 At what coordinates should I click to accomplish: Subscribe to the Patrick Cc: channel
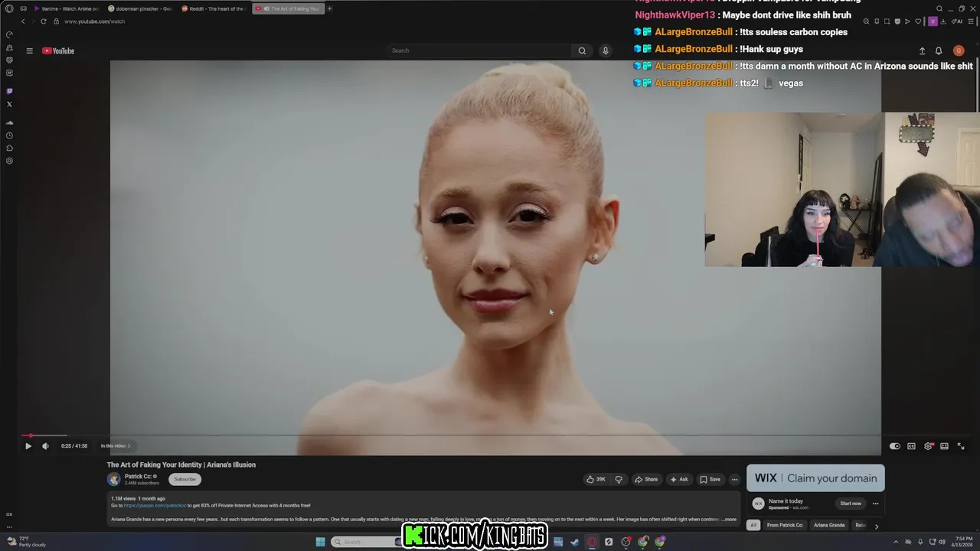click(x=185, y=479)
